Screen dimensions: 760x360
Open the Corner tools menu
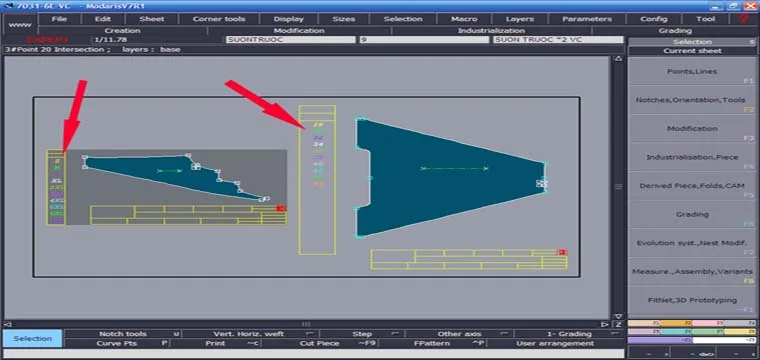point(219,19)
